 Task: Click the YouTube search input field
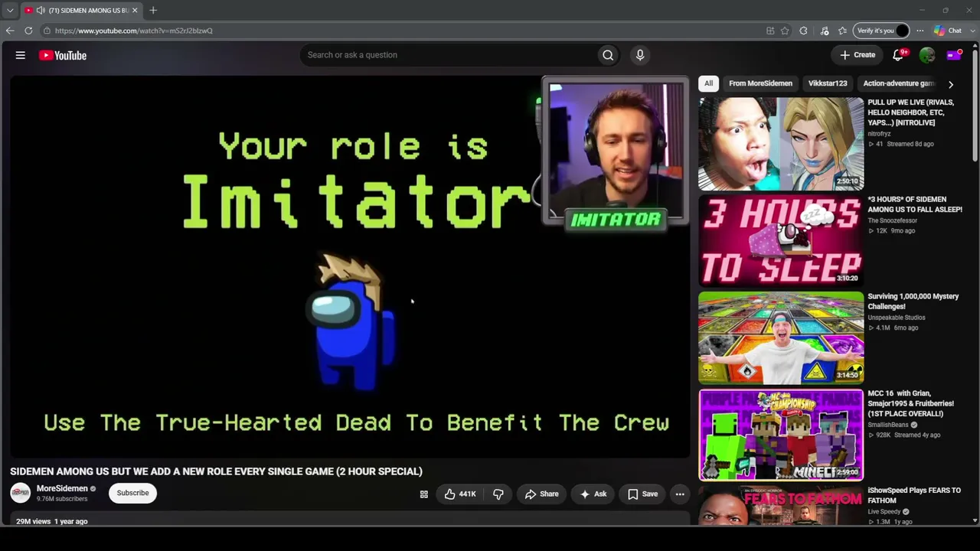pos(449,55)
